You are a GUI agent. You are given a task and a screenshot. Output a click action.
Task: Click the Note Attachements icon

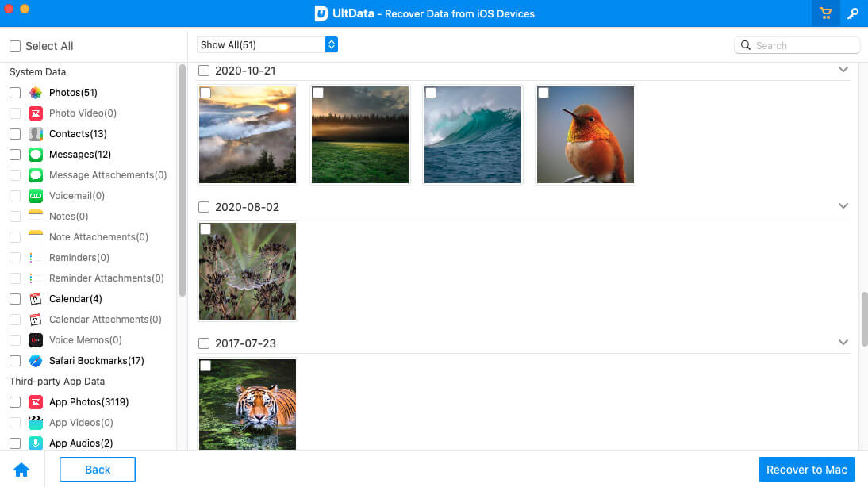tap(36, 237)
